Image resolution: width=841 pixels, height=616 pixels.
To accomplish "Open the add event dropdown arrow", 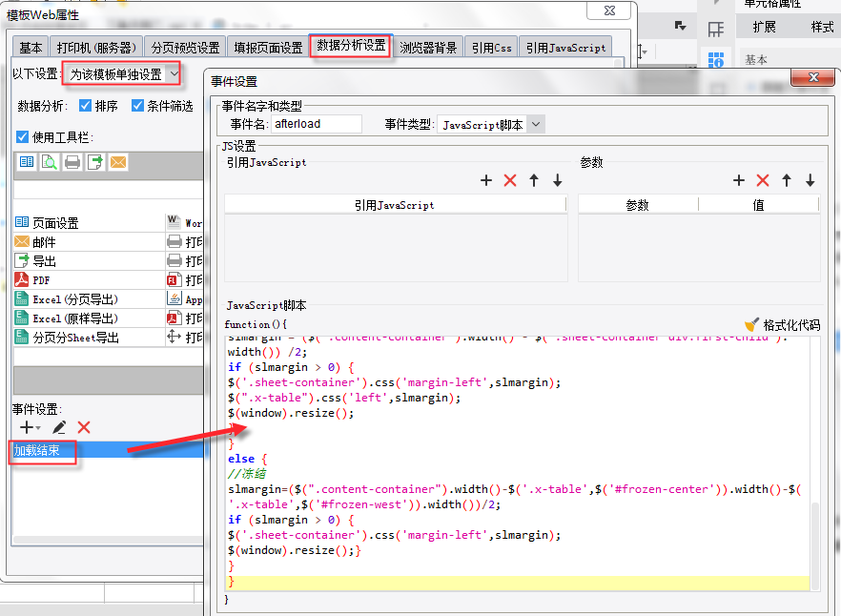I will [38, 427].
